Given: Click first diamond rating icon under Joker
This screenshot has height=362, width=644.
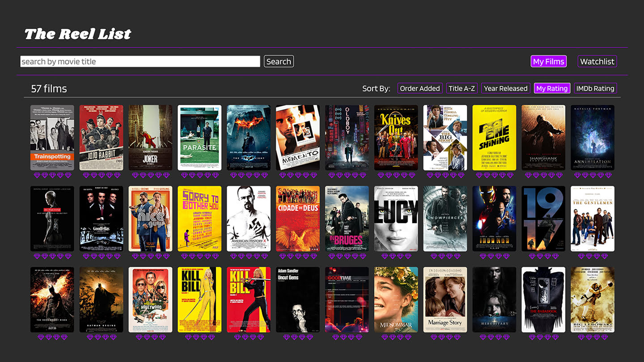Looking at the screenshot, I should [136, 175].
